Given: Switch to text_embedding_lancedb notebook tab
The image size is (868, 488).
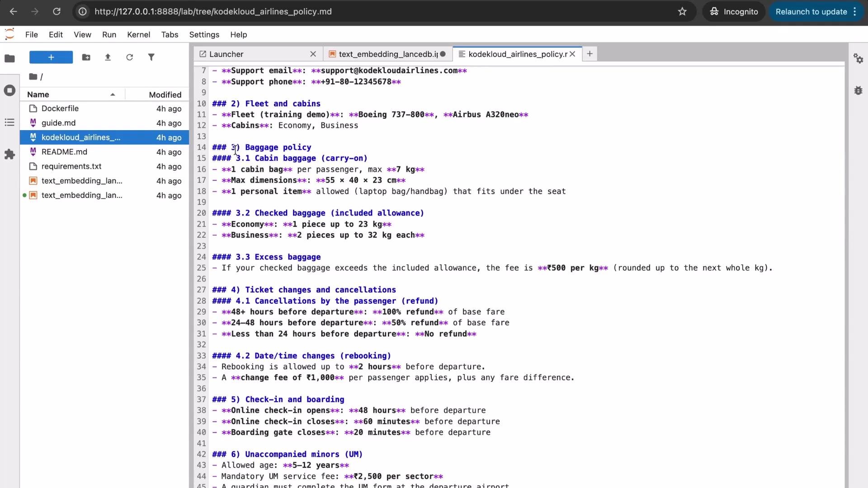Looking at the screenshot, I should coord(388,54).
